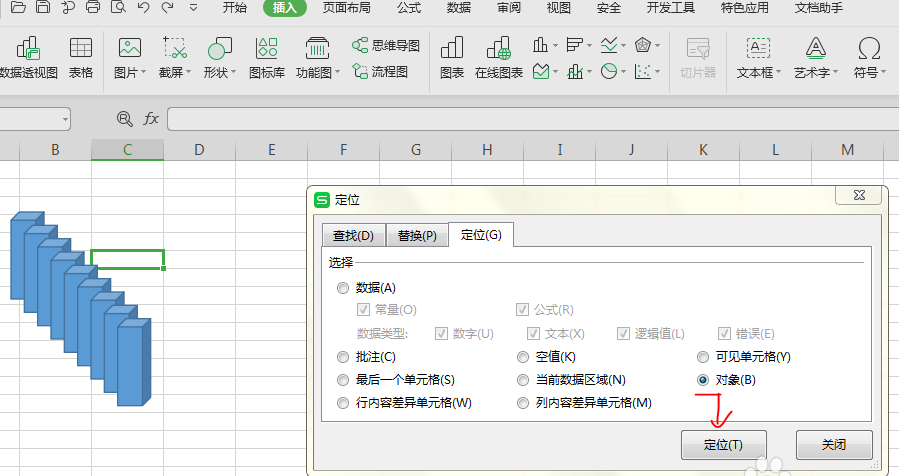
Task: Insert a table with the 表格 icon
Action: [x=81, y=57]
